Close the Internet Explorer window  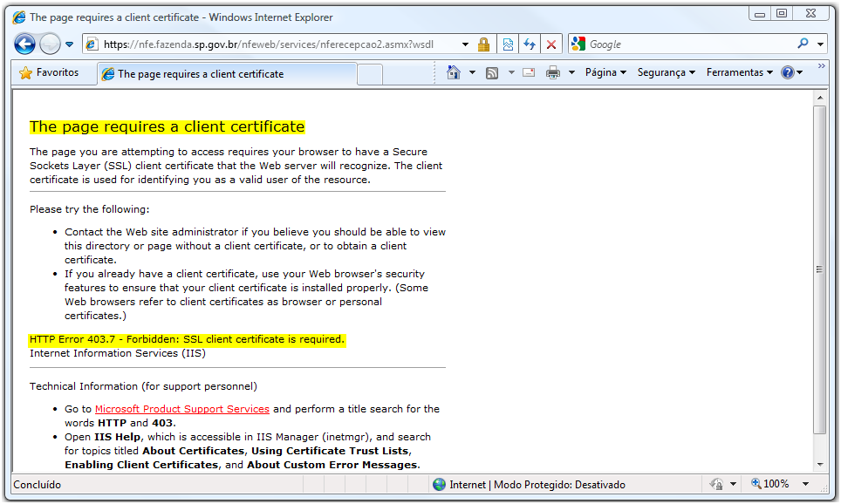point(811,13)
